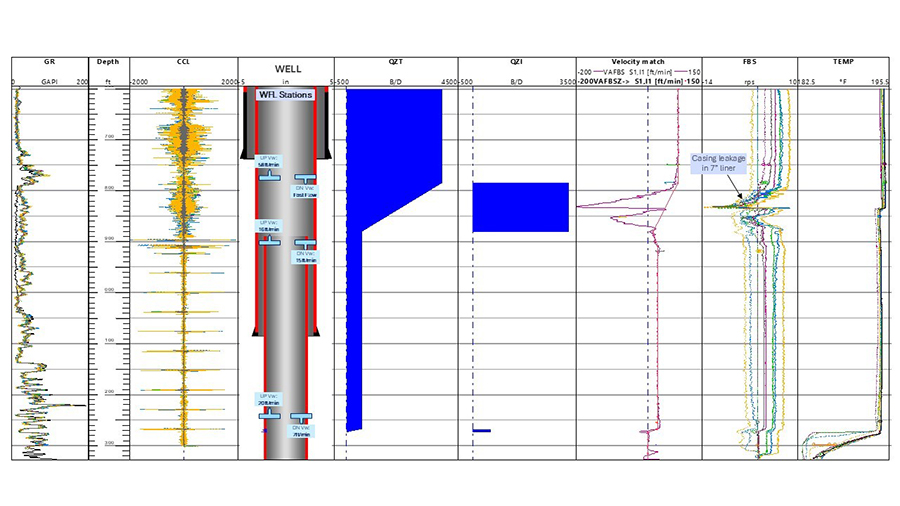Screen dimensions: 900x506
Task: Click the top UP Vw station marker icon
Action: tap(269, 175)
